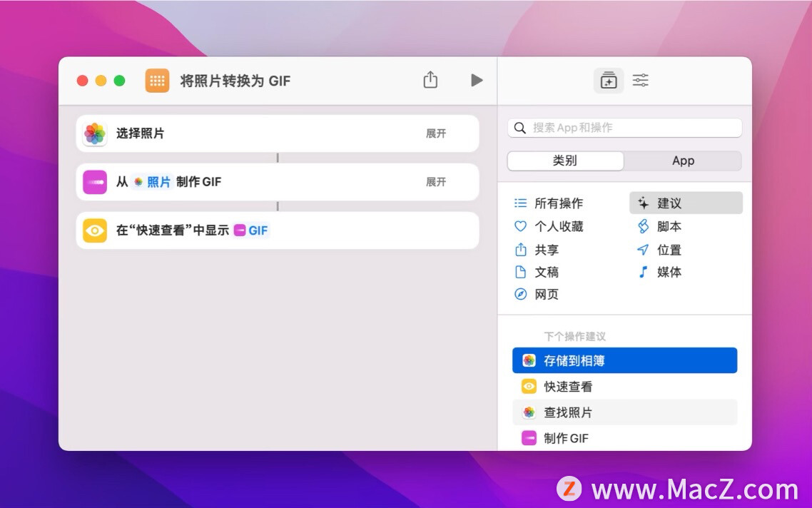Choose suggested action 查找照片

click(x=624, y=412)
